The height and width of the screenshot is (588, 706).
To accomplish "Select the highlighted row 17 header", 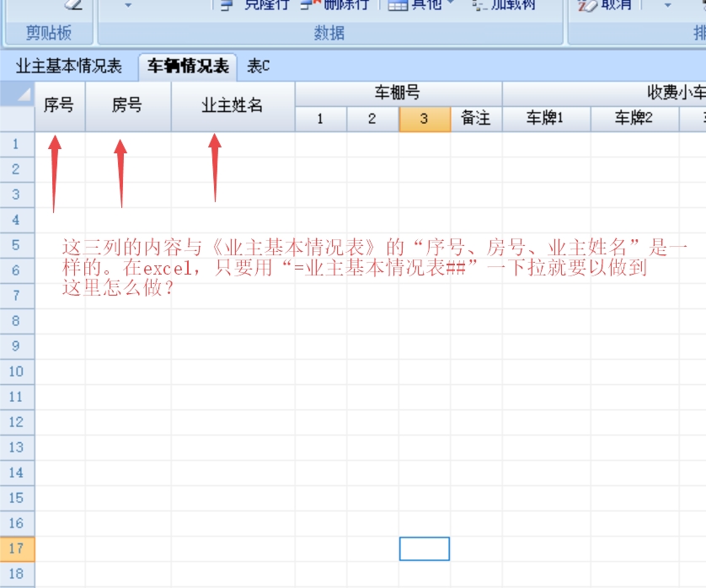I will click(x=17, y=548).
